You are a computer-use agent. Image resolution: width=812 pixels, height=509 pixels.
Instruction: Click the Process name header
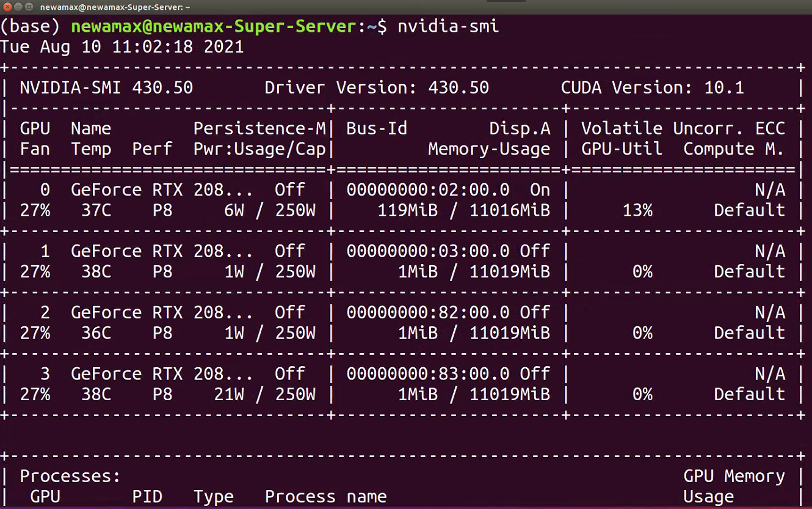click(326, 496)
